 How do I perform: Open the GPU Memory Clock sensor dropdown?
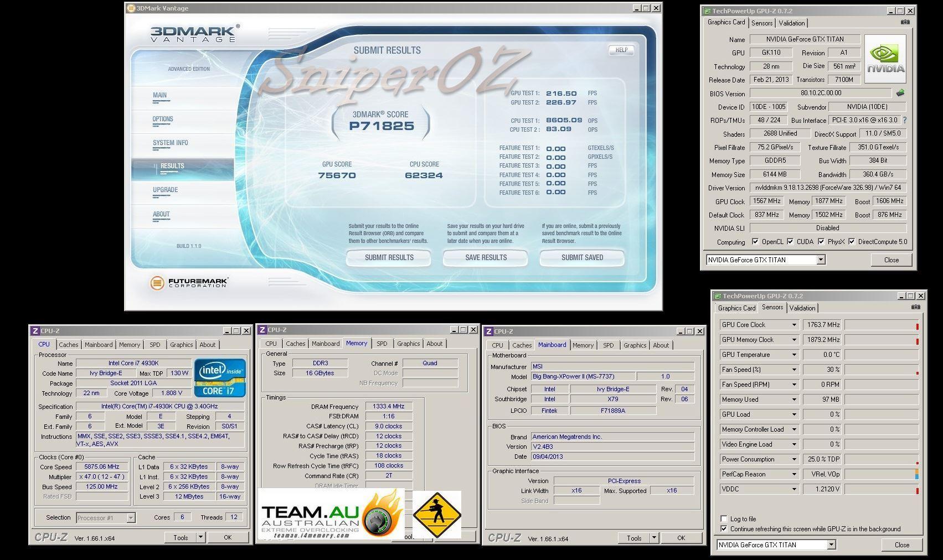click(794, 340)
